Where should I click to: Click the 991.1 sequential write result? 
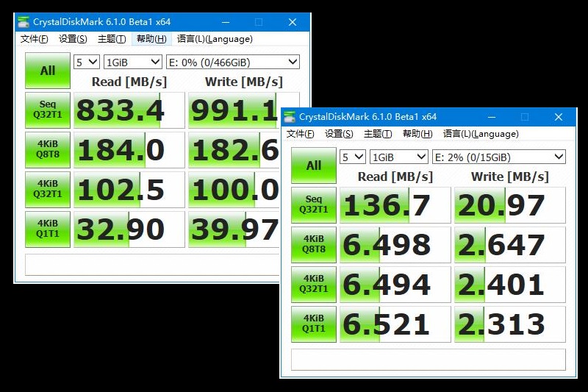coord(234,110)
